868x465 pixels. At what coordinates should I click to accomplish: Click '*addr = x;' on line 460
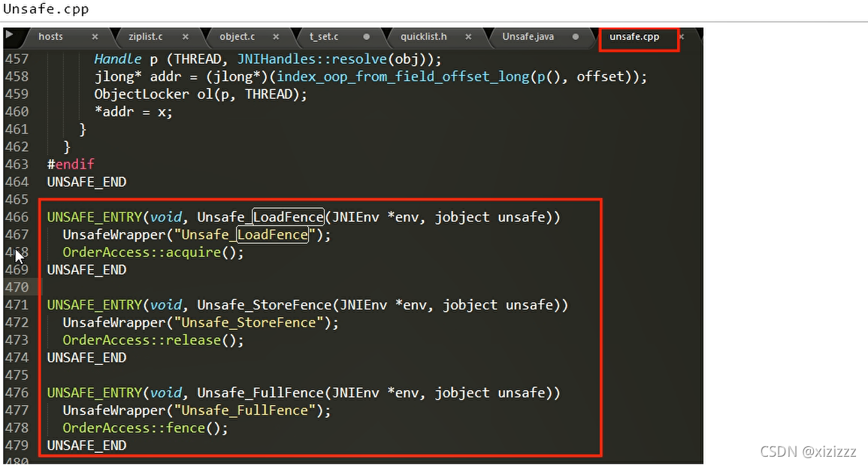[x=134, y=112]
